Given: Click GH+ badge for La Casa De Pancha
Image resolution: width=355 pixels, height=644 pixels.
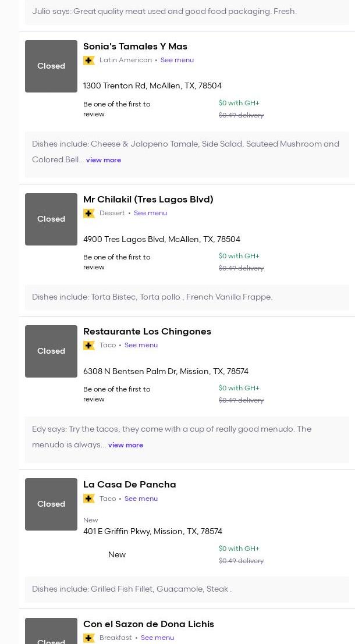Looking at the screenshot, I should point(89,499).
